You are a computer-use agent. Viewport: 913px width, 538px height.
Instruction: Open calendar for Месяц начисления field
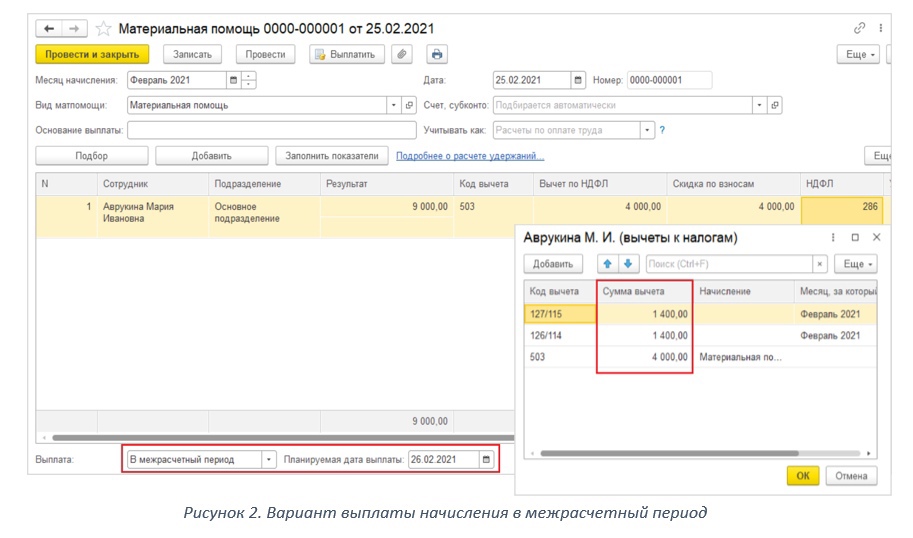[x=233, y=80]
